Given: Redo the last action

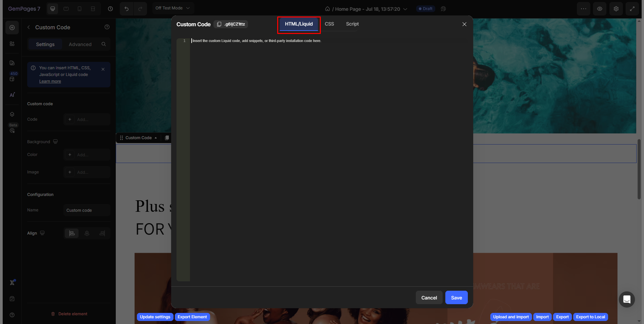Looking at the screenshot, I should [140, 9].
